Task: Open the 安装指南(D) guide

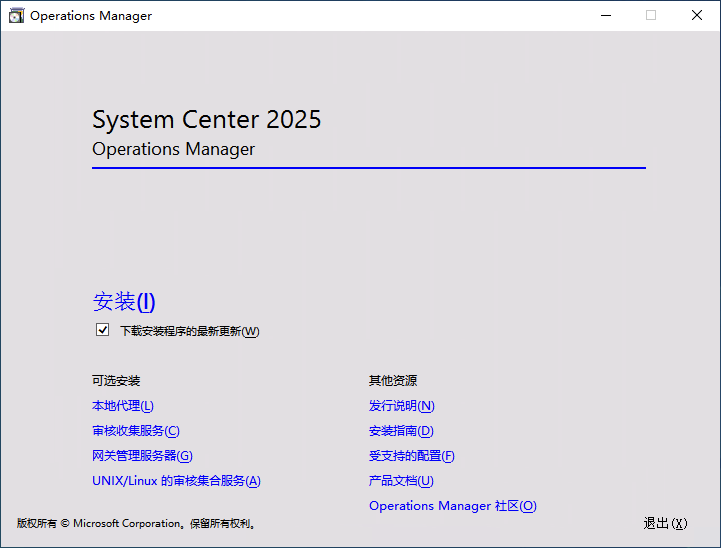Action: tap(401, 431)
